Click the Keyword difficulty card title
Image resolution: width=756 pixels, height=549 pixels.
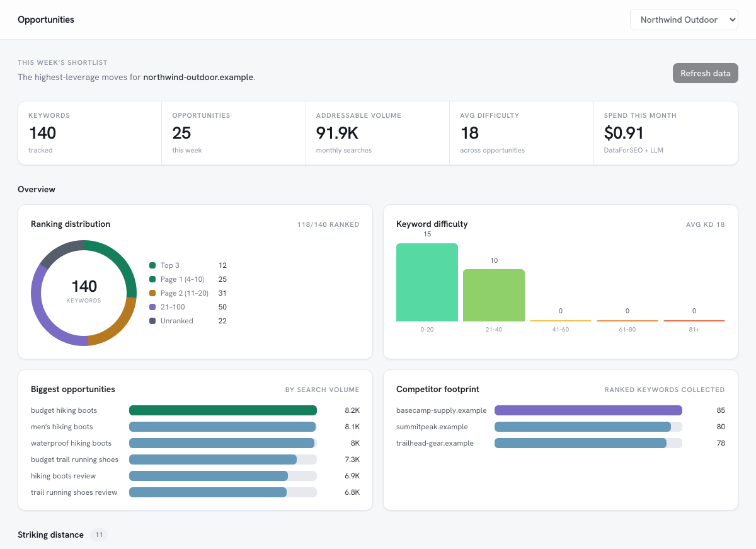click(x=432, y=224)
